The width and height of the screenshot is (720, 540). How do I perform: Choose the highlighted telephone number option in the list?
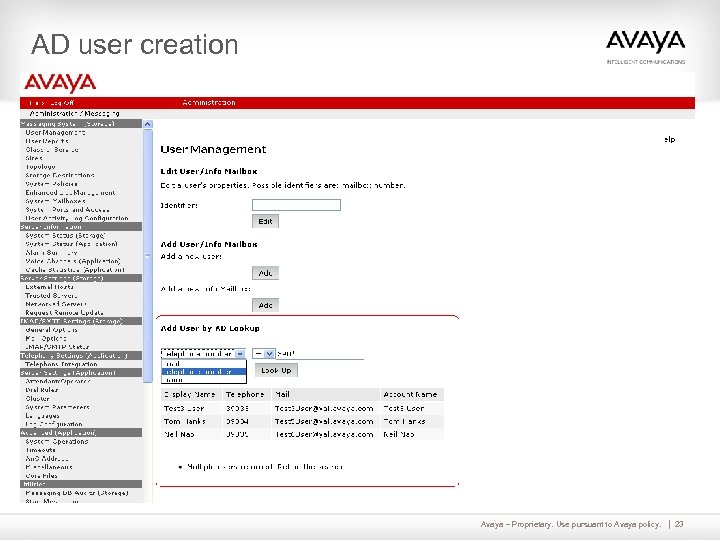coord(203,372)
